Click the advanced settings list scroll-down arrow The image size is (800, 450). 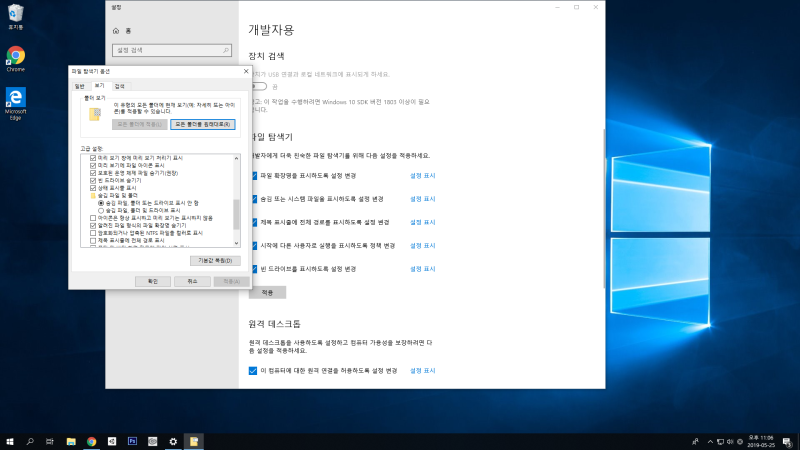236,243
